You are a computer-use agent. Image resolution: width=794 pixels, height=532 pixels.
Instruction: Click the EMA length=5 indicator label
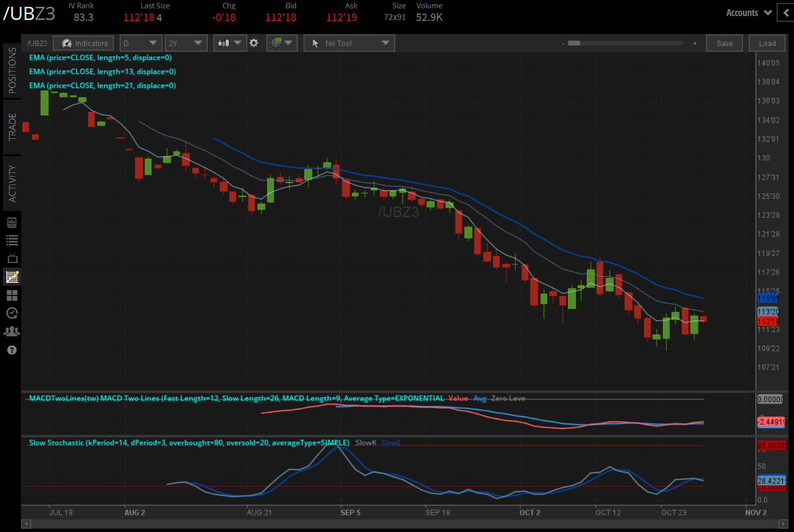tap(100, 57)
